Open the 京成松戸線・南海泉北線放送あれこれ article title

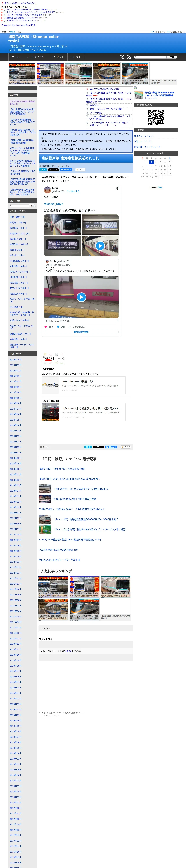70,158
